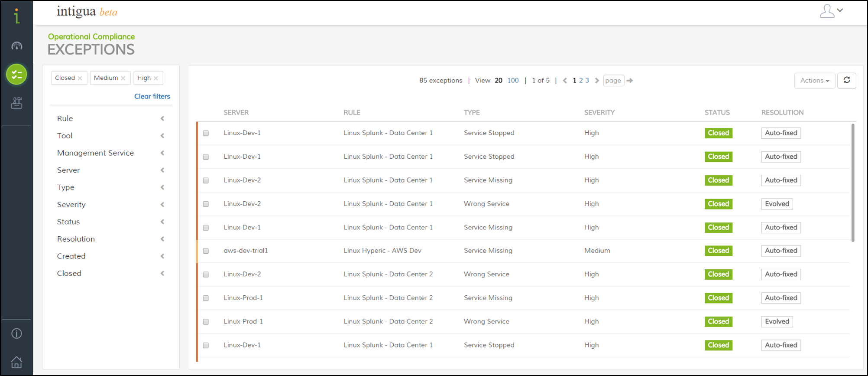Refresh the exceptions list
Viewport: 868px width, 376px height.
(x=847, y=80)
